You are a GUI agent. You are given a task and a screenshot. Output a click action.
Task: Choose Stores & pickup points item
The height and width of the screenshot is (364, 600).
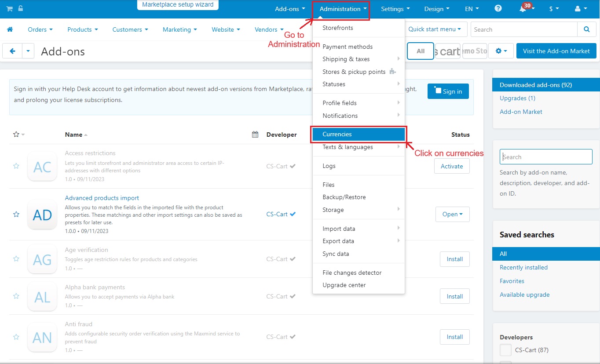tap(359, 72)
